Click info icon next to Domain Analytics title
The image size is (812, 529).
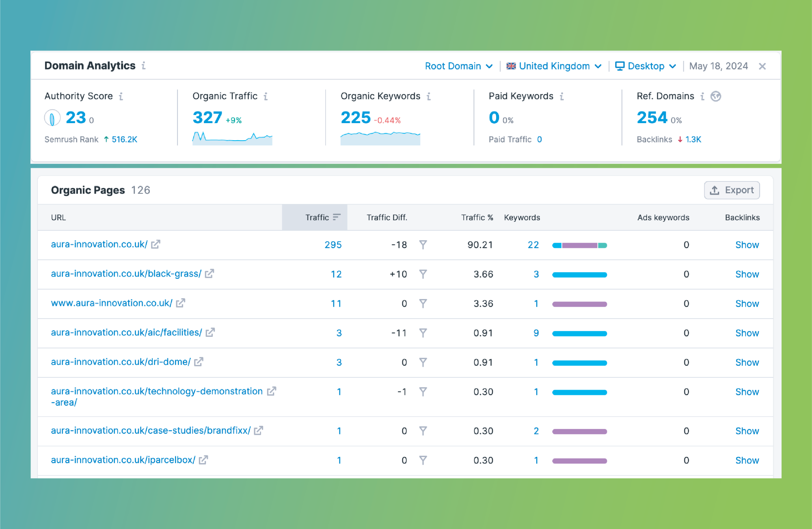144,65
